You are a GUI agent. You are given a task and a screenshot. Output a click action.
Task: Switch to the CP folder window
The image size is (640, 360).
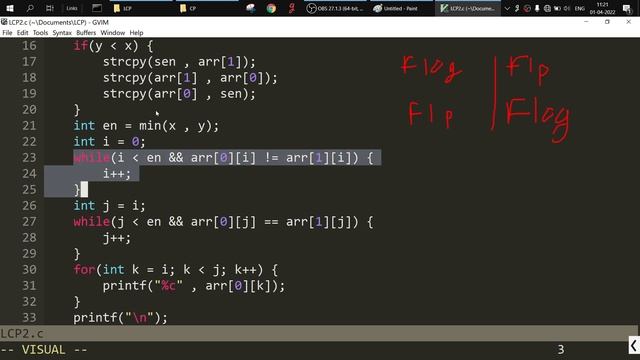(207, 8)
